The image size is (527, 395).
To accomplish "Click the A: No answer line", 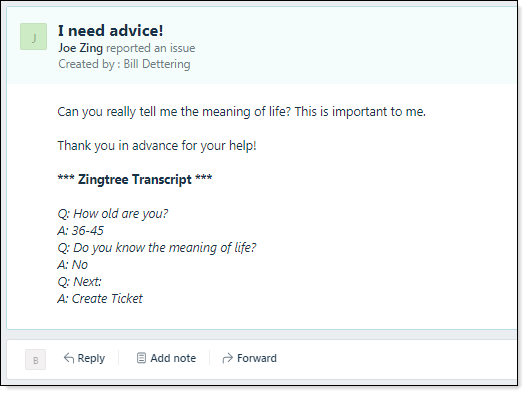I will coord(73,265).
